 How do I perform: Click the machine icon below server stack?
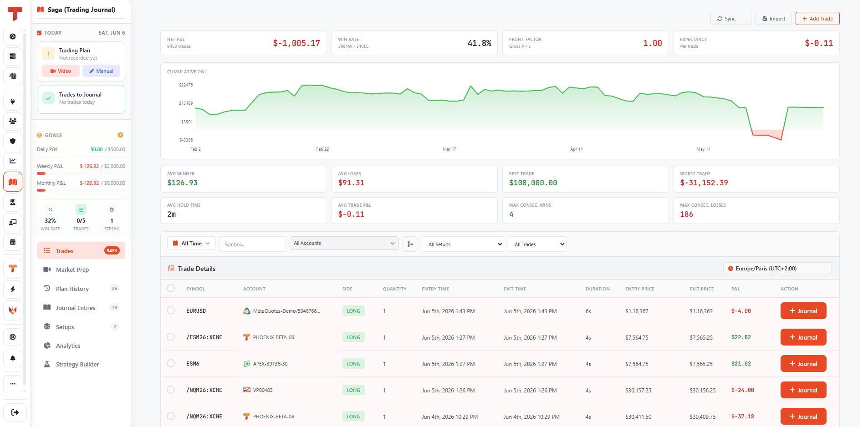tap(13, 76)
